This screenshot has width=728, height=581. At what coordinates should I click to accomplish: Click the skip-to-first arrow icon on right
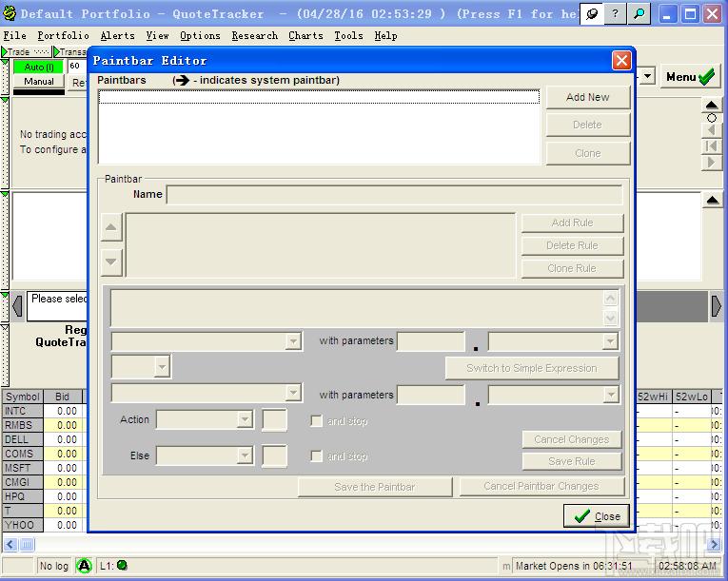tap(711, 146)
